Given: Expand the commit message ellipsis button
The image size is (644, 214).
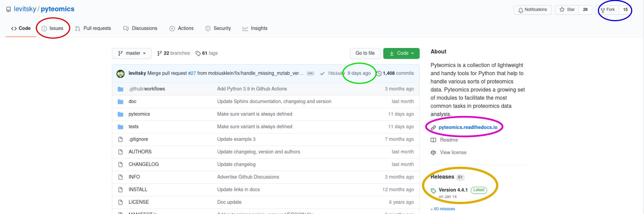Looking at the screenshot, I should 311,73.
